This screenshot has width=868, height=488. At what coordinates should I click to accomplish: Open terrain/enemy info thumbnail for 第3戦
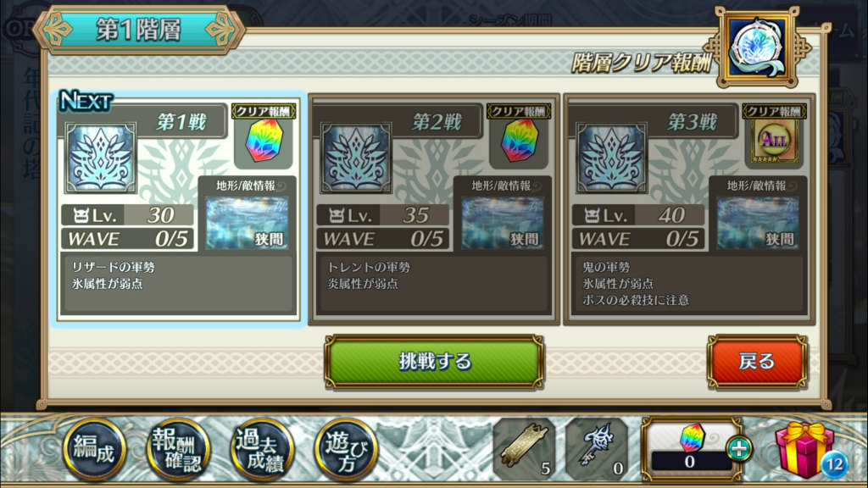click(758, 223)
